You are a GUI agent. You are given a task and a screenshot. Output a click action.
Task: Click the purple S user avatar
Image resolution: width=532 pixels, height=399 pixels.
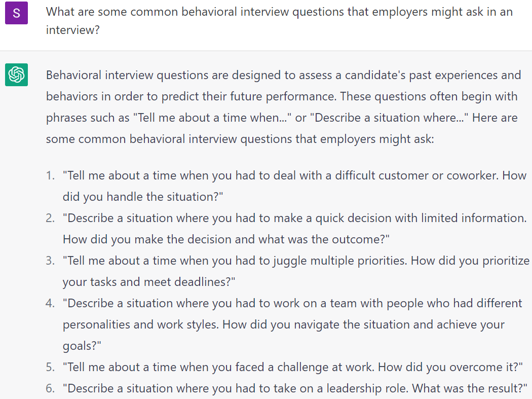pyautogui.click(x=16, y=13)
